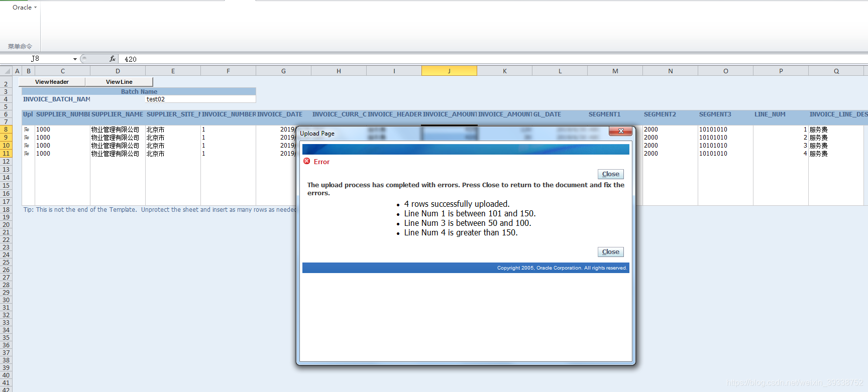Select row 18 header
The width and height of the screenshot is (868, 392).
point(6,210)
